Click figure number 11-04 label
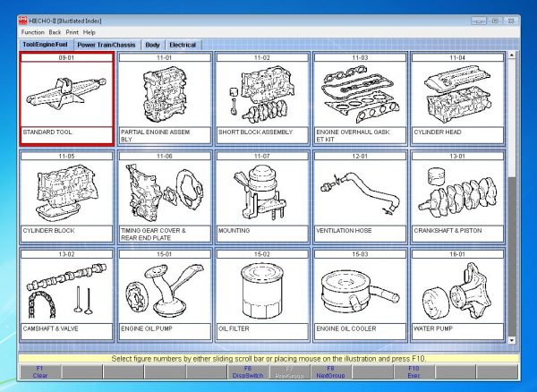The height and width of the screenshot is (392, 537). 457,57
